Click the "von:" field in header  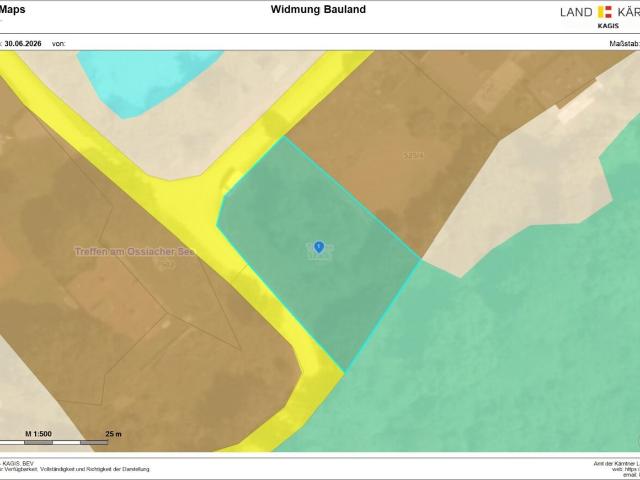(x=59, y=44)
